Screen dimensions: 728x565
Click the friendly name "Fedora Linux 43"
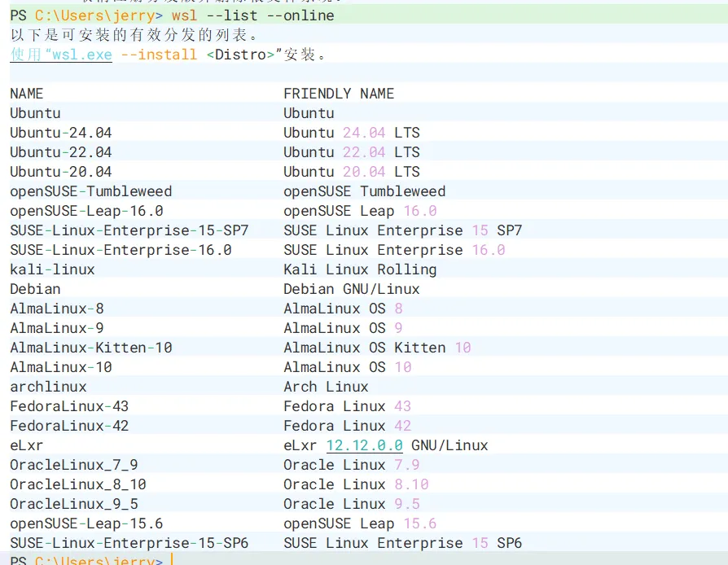pyautogui.click(x=347, y=406)
